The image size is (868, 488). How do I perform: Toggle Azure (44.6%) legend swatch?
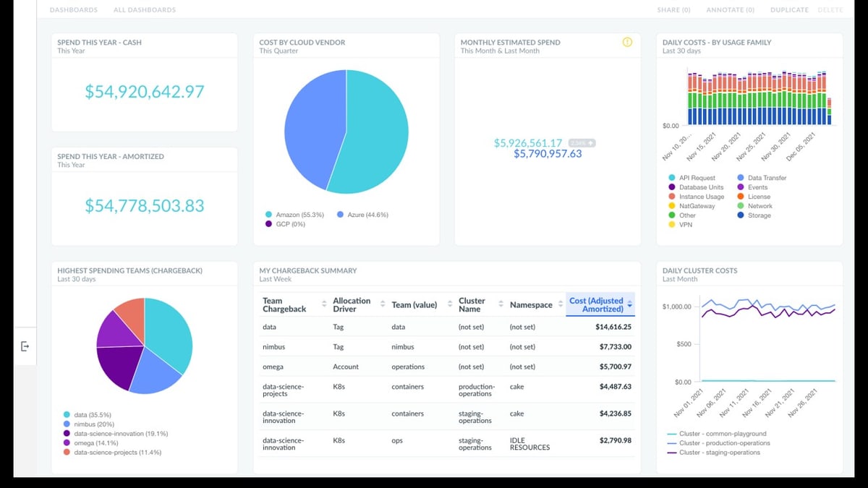pyautogui.click(x=341, y=215)
